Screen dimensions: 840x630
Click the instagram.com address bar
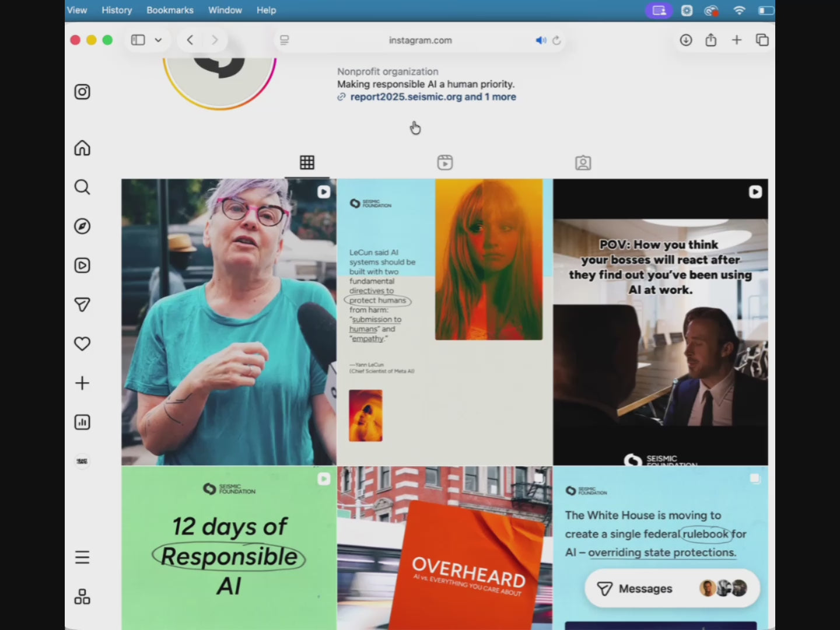pyautogui.click(x=420, y=40)
